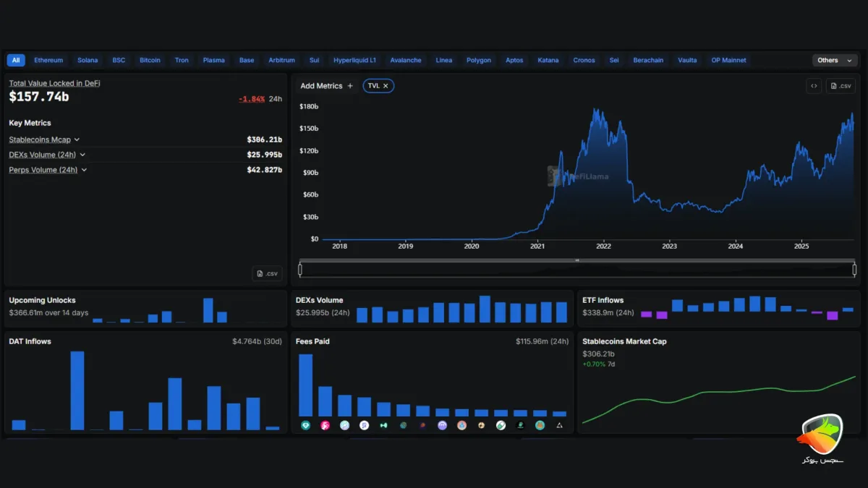
Task: Select the Avalanche chain tab
Action: [x=406, y=61]
